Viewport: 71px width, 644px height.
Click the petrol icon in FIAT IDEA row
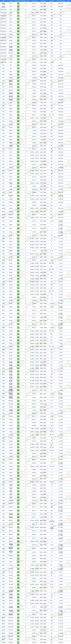(18, 103)
